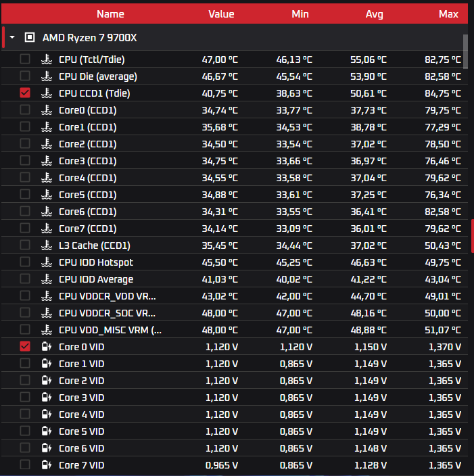Screen dimensions: 474x476
Task: Click the temperature icon for Core6 (CCD1)
Action: point(47,211)
